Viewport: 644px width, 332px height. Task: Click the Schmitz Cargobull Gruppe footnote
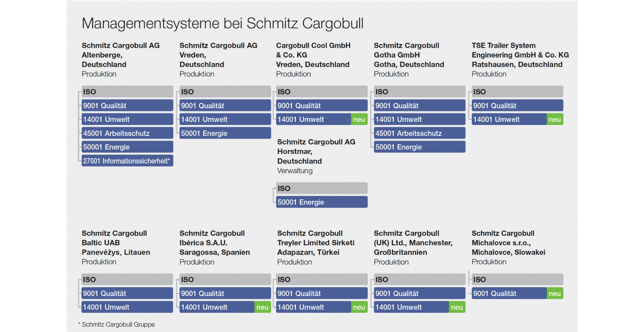pyautogui.click(x=116, y=324)
